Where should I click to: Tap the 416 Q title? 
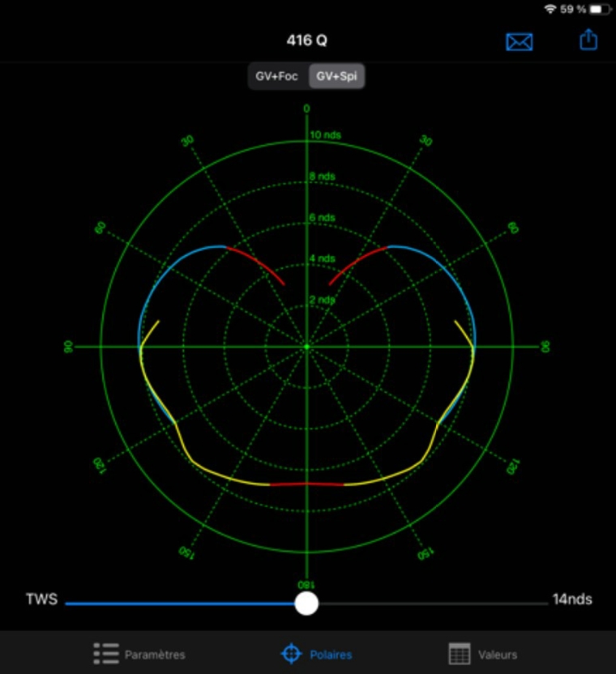coord(307,41)
